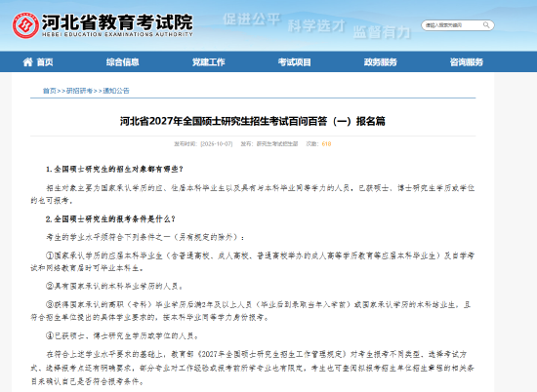
Task: Click the 通知公告 breadcrumb link
Action: pos(116,91)
